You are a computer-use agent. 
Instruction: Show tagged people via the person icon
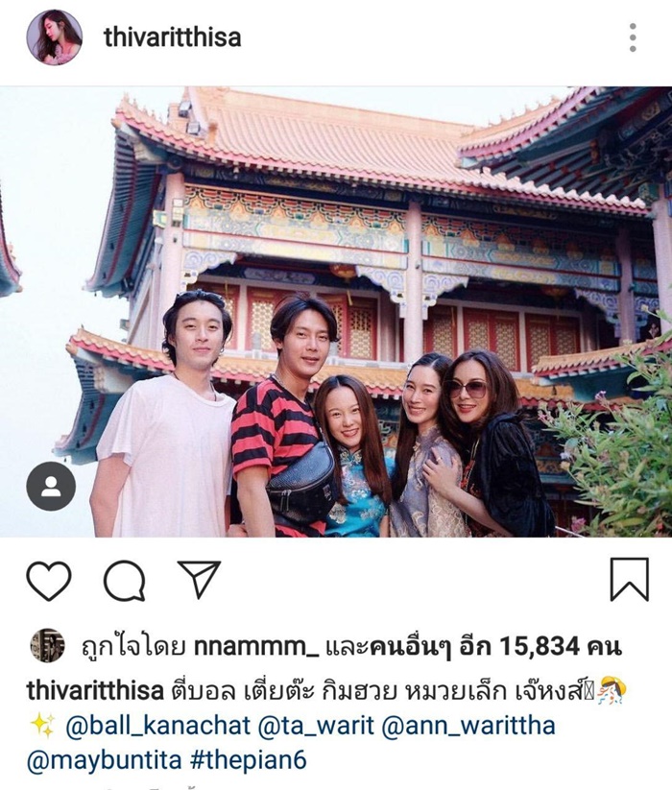pos(51,487)
